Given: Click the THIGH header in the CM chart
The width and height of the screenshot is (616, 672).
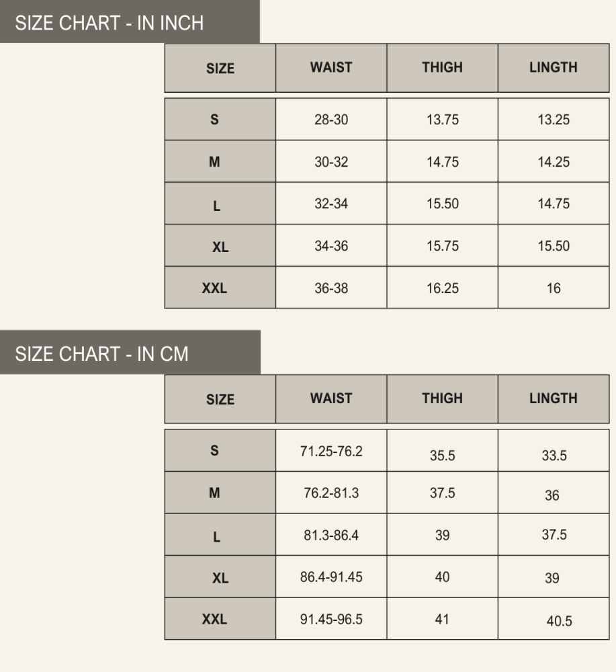Looking at the screenshot, I should 442,398.
